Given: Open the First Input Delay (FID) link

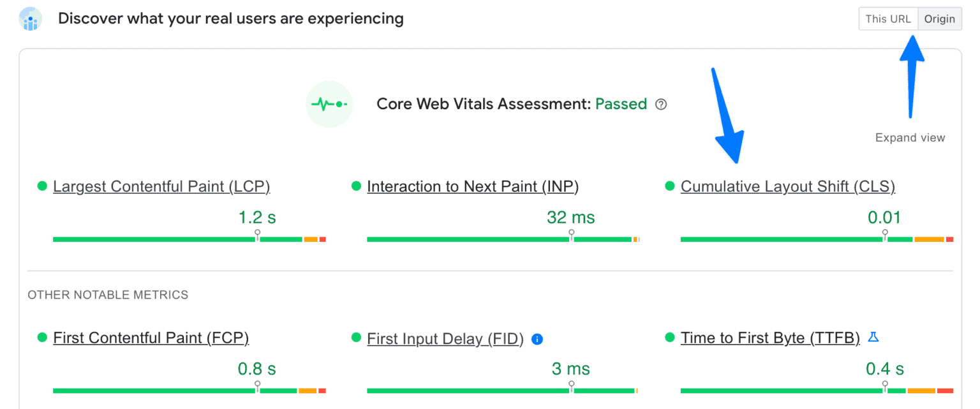Looking at the screenshot, I should [x=445, y=339].
